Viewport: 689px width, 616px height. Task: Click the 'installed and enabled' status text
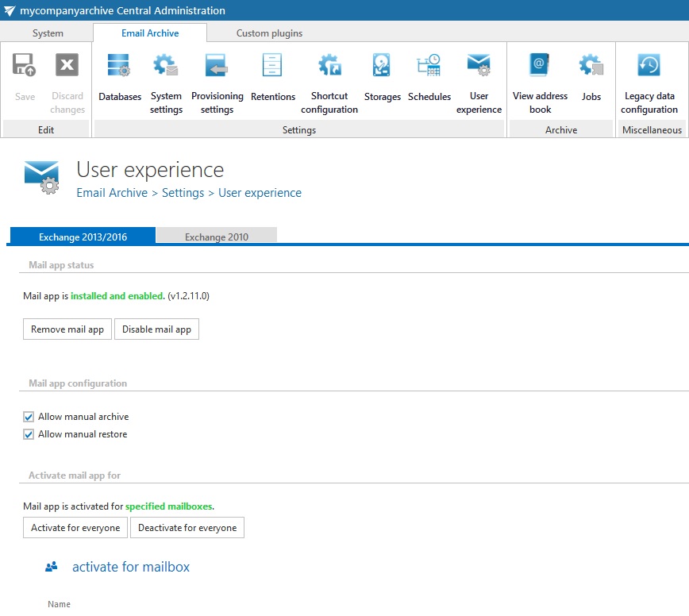[117, 296]
